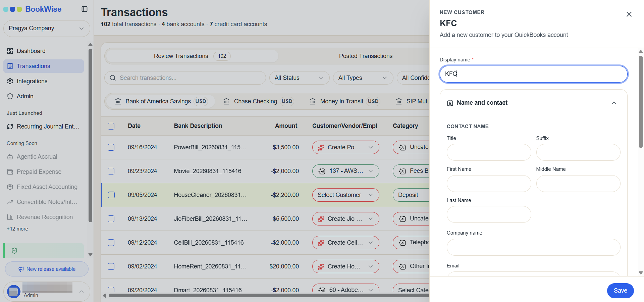Open the Create Ho customer dropdown

[x=345, y=266]
